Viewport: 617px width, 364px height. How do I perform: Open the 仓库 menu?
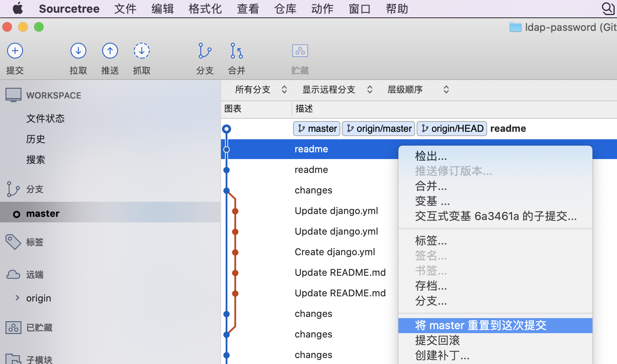point(285,9)
